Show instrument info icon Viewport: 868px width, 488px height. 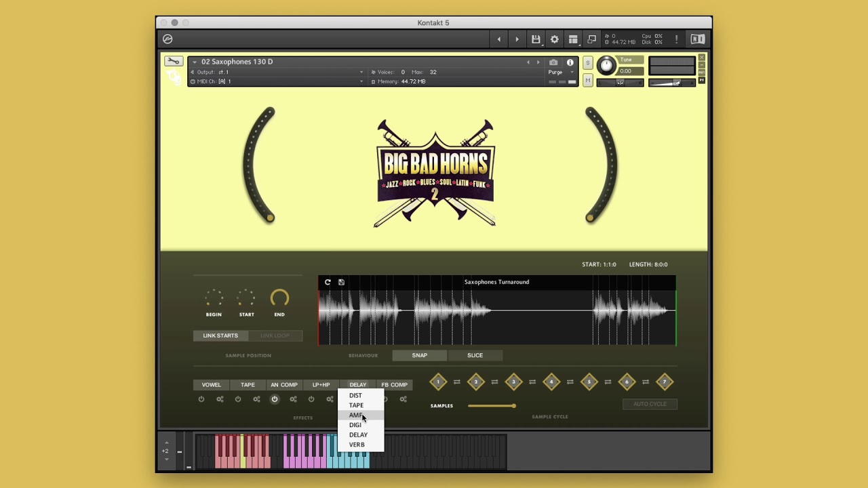pyautogui.click(x=570, y=62)
